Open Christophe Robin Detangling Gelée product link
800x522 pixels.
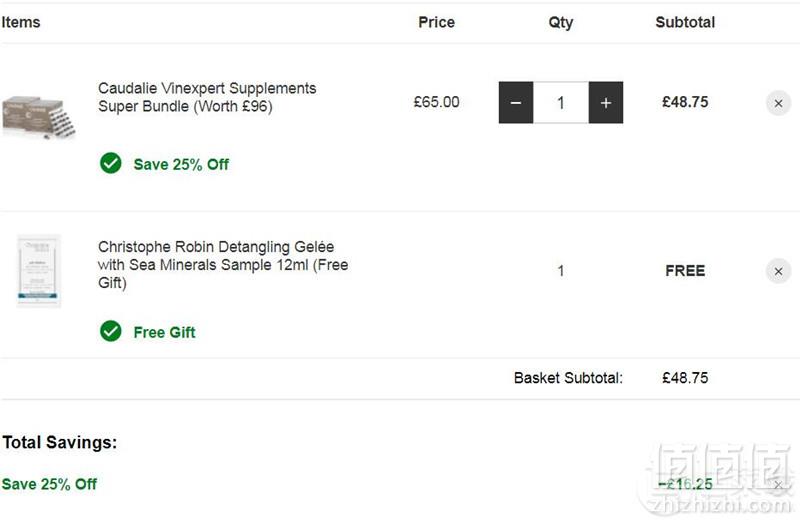223,264
